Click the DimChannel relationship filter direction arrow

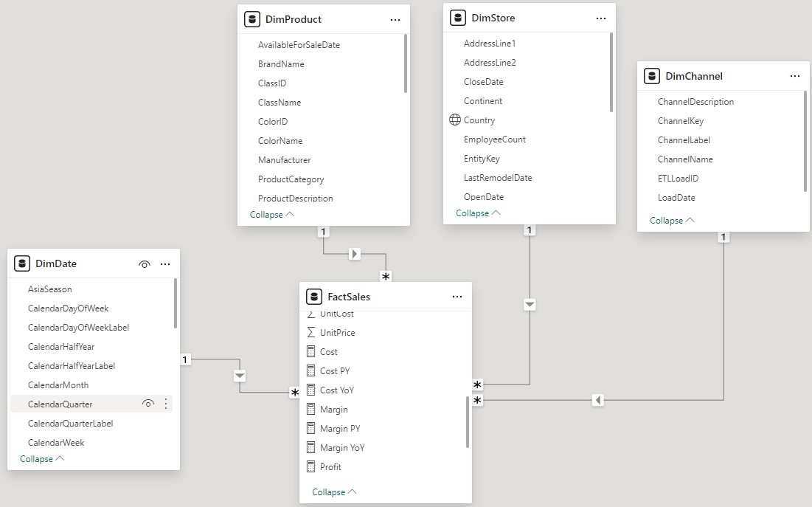pos(598,400)
